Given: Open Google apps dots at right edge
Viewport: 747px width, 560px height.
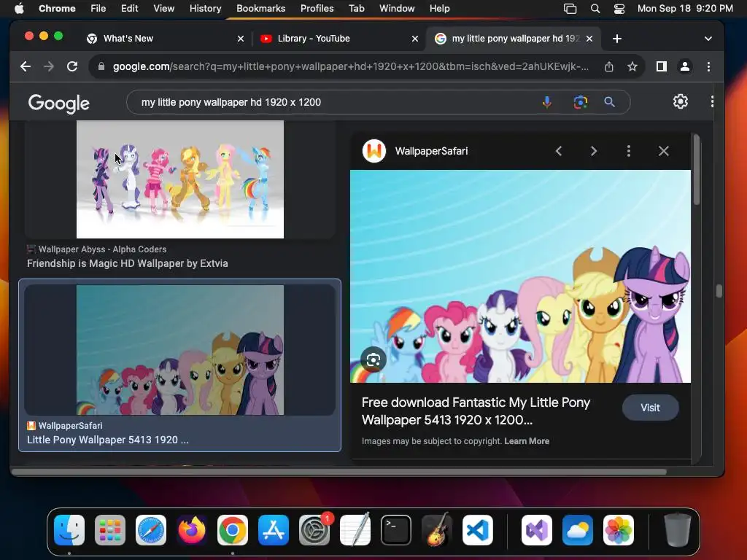Looking at the screenshot, I should click(712, 101).
